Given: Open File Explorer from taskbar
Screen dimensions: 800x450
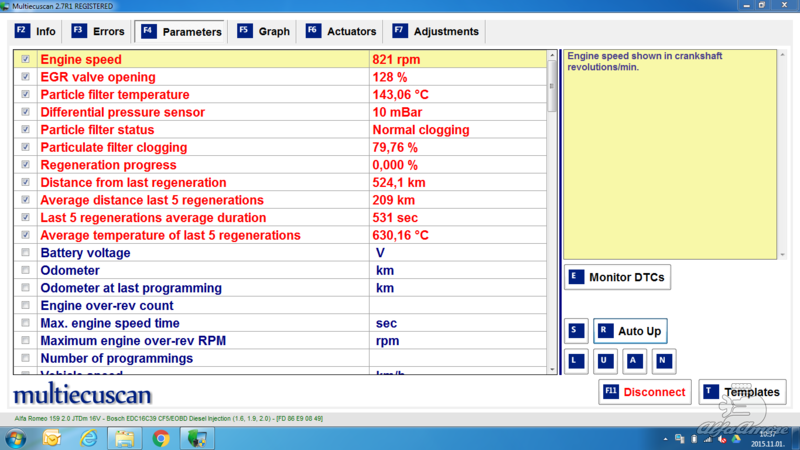Looking at the screenshot, I should 124,438.
